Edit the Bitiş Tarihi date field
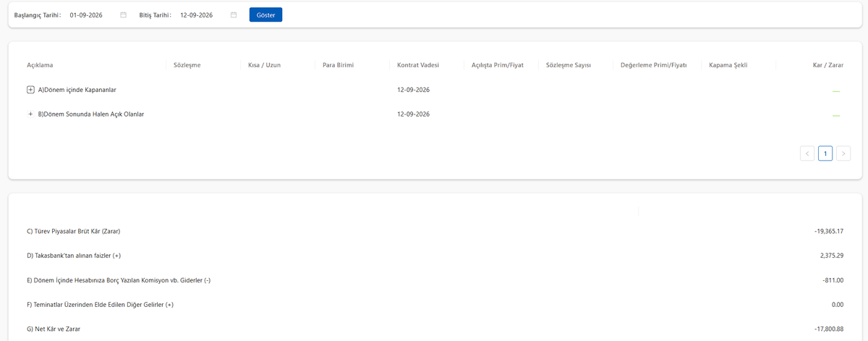Viewport: 868px width, 341px height. coord(208,14)
